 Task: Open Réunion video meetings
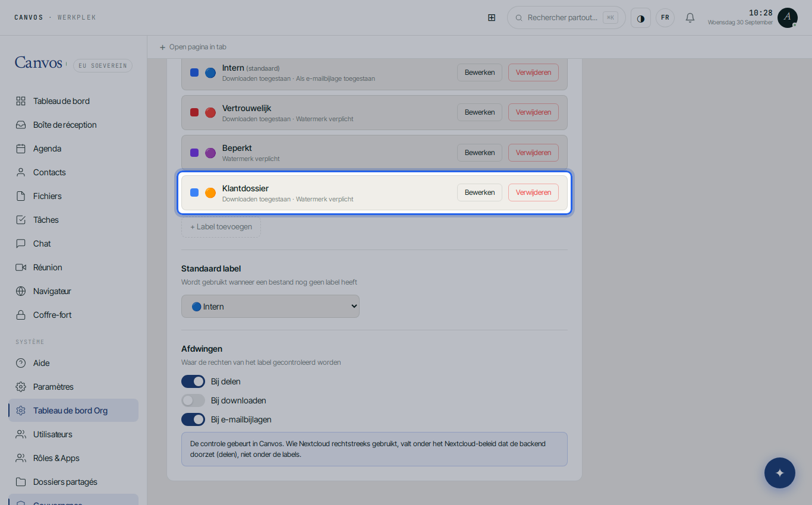(x=74, y=267)
